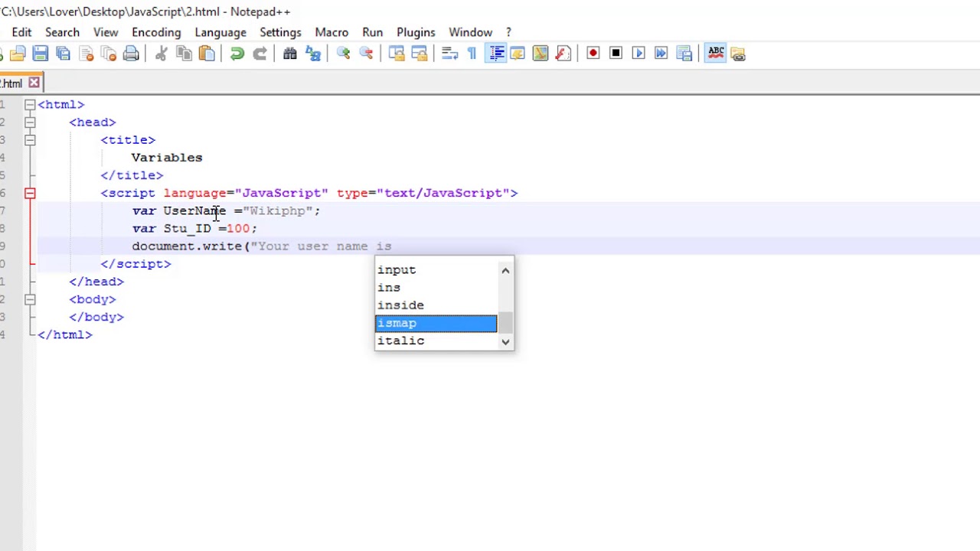Click the Copy toolbar icon
This screenshot has width=980, height=551.
pyautogui.click(x=185, y=54)
